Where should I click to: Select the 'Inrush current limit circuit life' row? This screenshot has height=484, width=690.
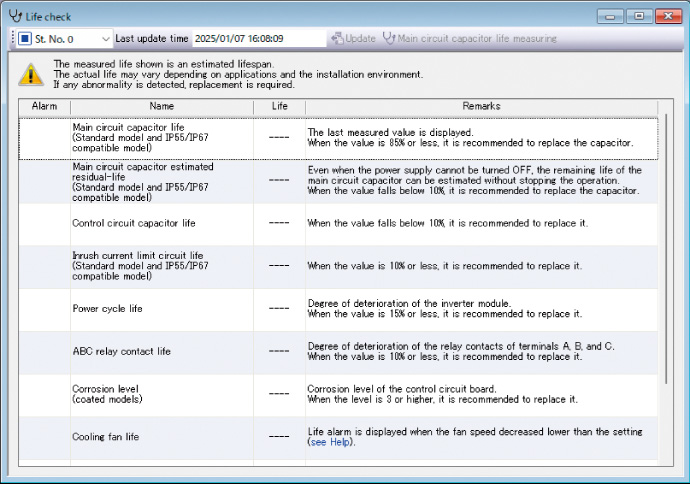point(338,266)
